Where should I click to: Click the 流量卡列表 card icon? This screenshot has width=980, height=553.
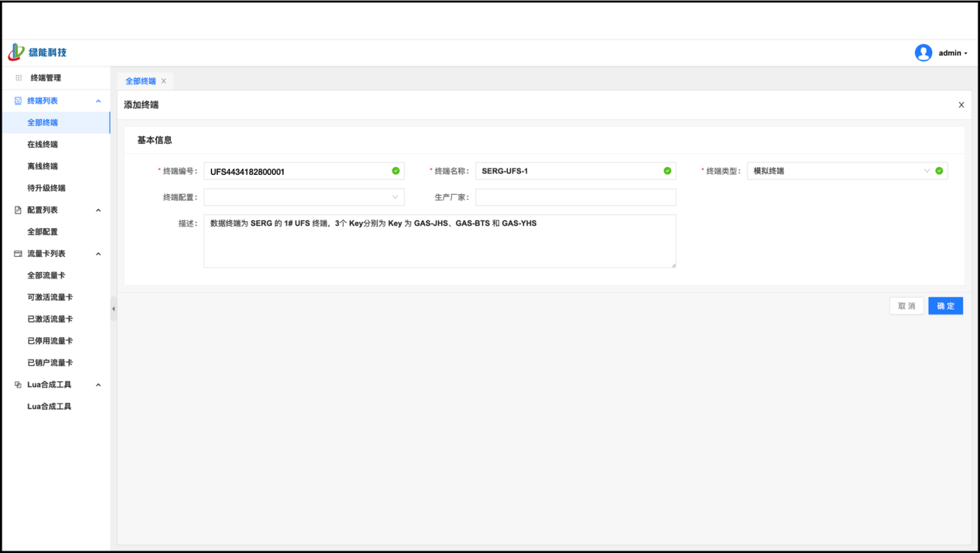click(19, 254)
